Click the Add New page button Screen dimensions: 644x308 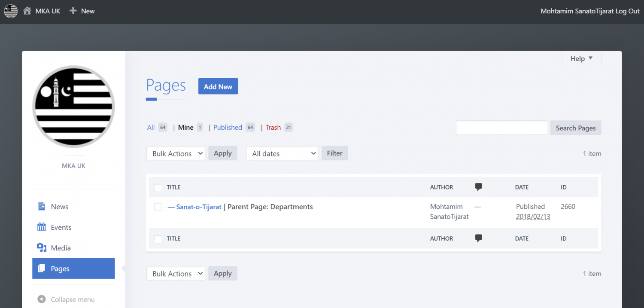pos(218,86)
